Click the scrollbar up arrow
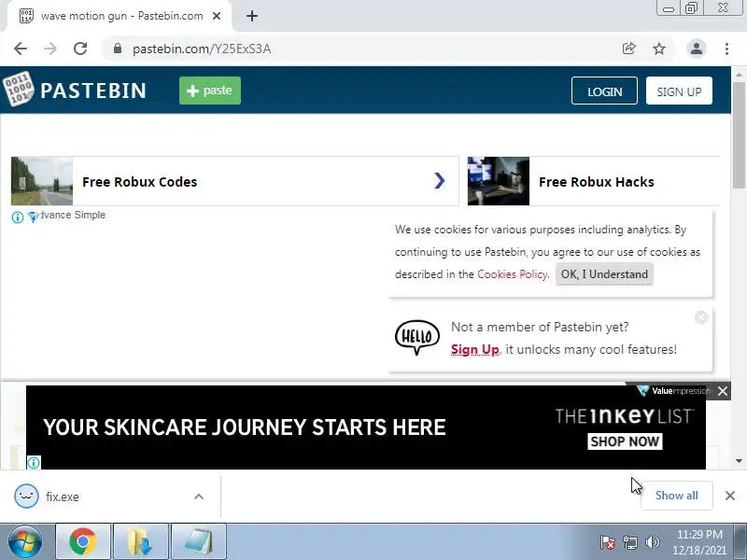Viewport: 747px width, 560px height. point(739,75)
